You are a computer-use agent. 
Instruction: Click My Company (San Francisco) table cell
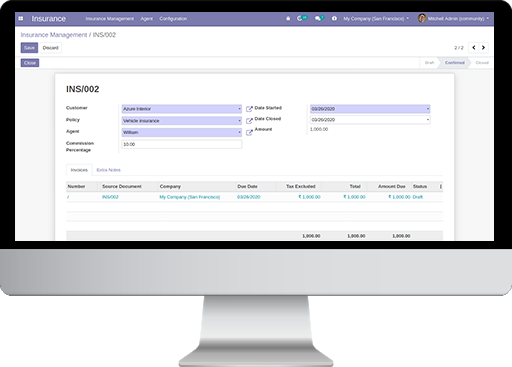(x=190, y=197)
